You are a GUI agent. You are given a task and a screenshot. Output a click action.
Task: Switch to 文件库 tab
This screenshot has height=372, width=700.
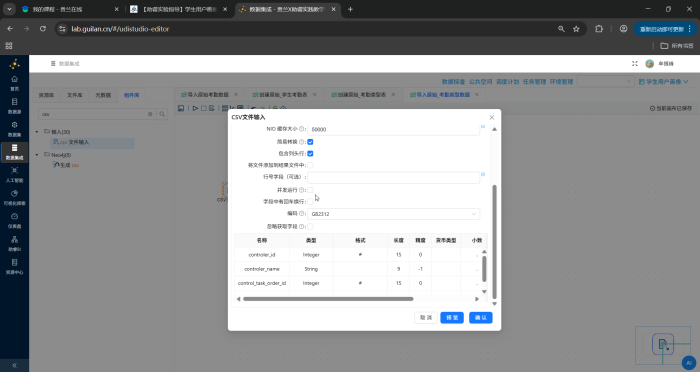[75, 95]
